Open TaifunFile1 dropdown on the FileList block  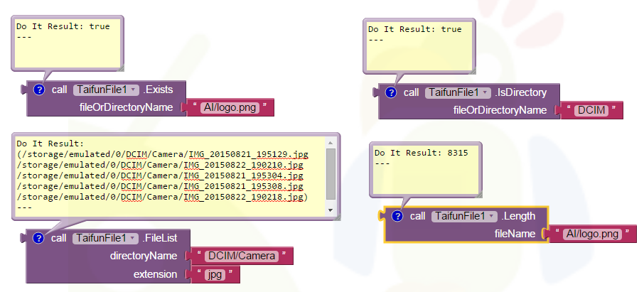click(x=105, y=238)
